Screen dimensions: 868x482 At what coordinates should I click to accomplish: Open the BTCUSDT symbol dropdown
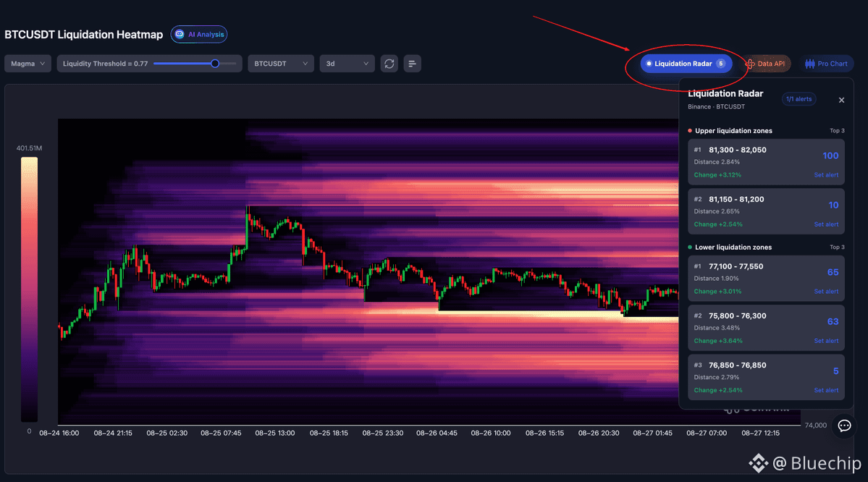click(281, 64)
